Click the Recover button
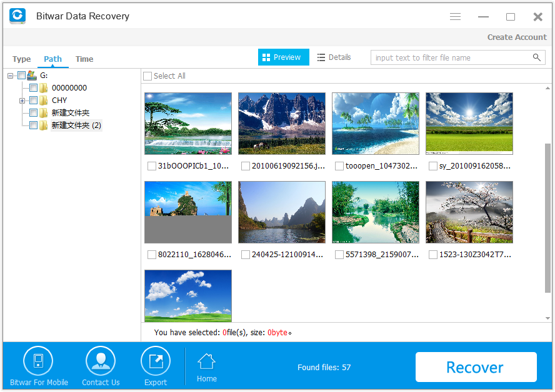555x392 pixels. coord(476,367)
